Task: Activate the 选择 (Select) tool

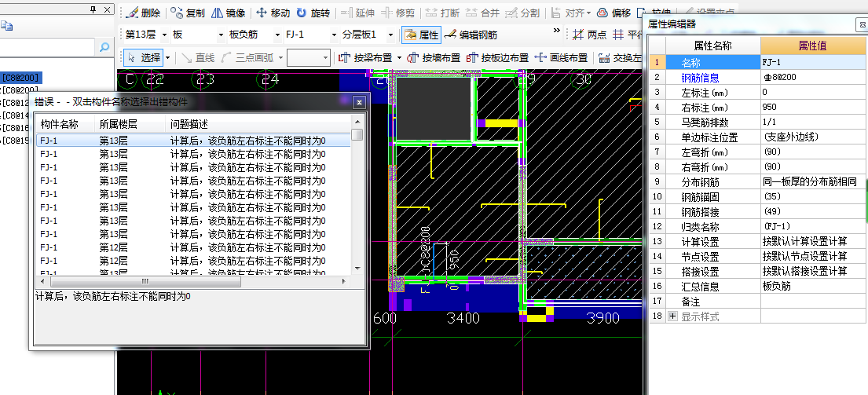Action: (144, 57)
